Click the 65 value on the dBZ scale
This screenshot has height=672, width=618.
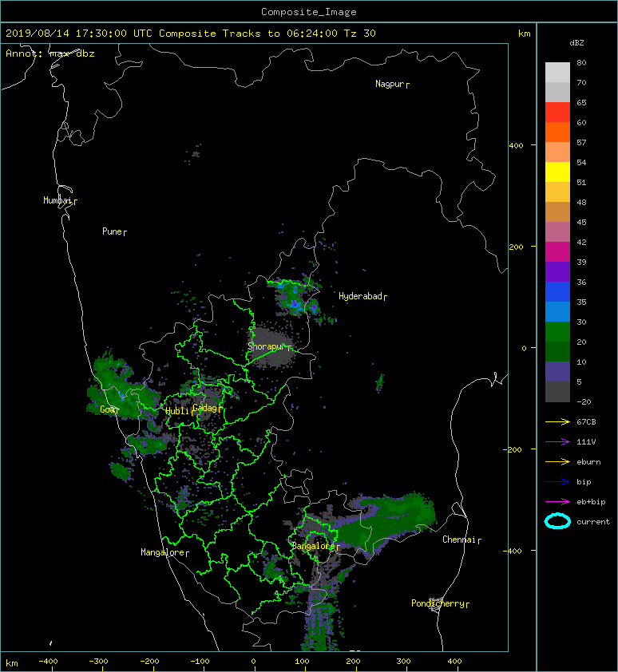click(581, 102)
